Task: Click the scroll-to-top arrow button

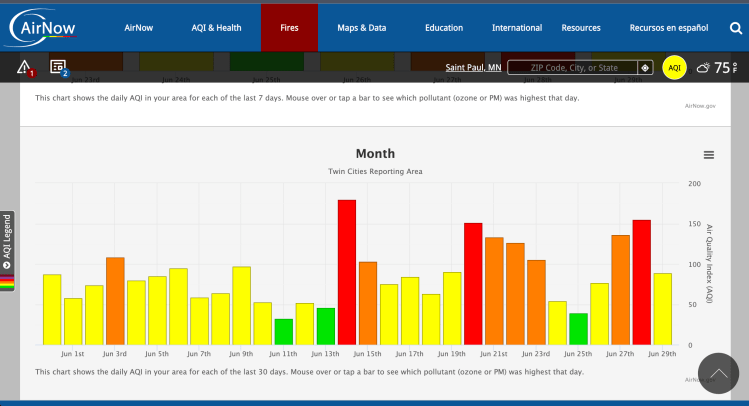Action: 718,373
